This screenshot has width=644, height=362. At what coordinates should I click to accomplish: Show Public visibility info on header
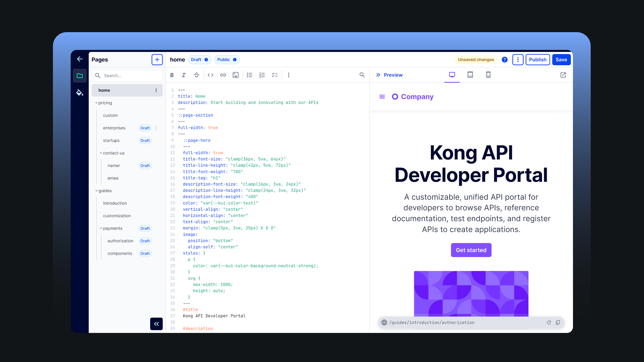[x=235, y=60]
